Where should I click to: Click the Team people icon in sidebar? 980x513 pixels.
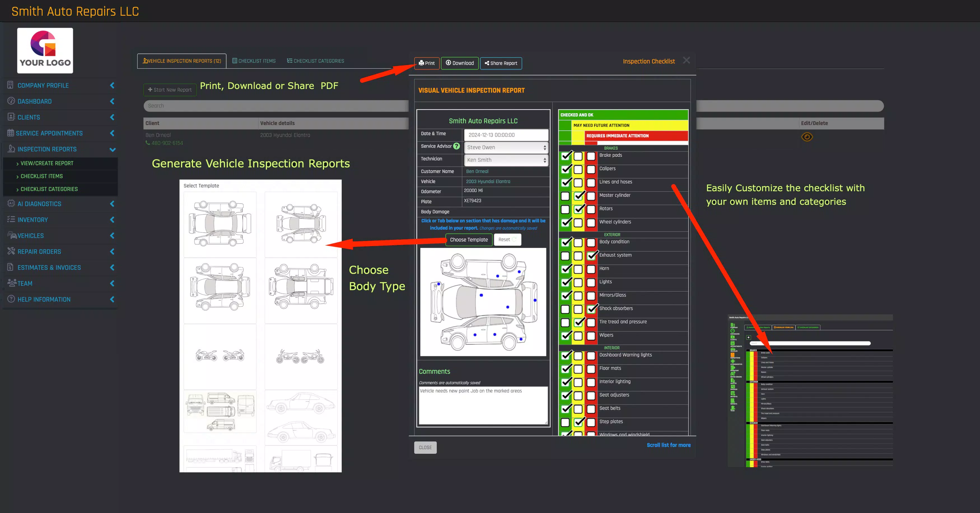(11, 283)
